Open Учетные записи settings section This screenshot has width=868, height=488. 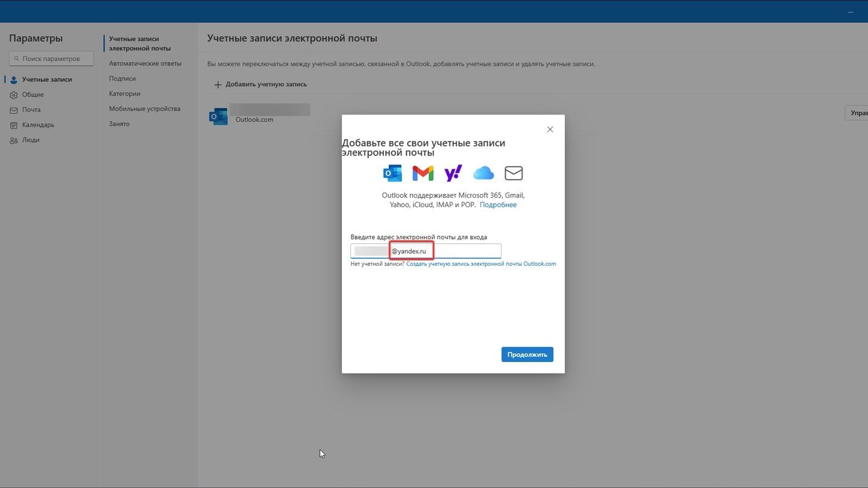pyautogui.click(x=47, y=80)
